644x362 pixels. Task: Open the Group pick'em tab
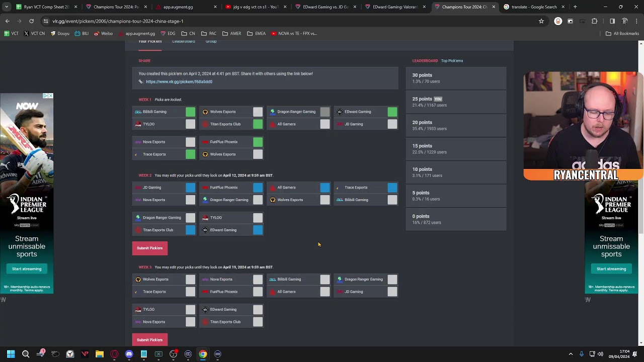point(211,41)
